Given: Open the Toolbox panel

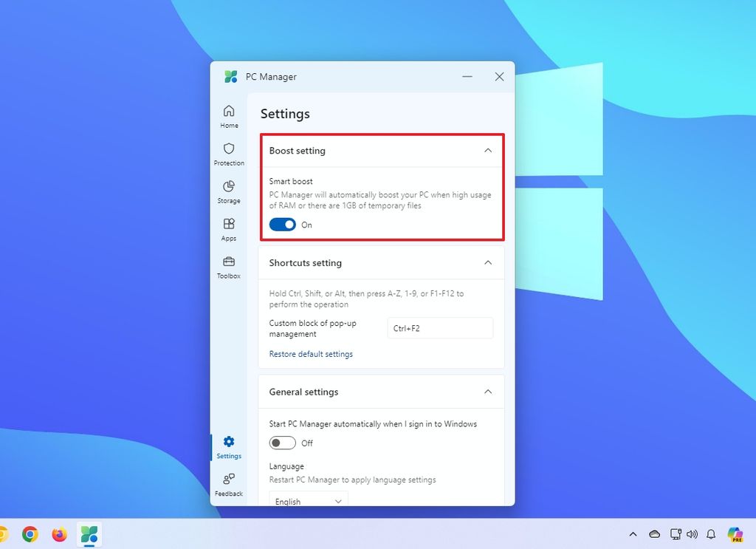Looking at the screenshot, I should 229,266.
